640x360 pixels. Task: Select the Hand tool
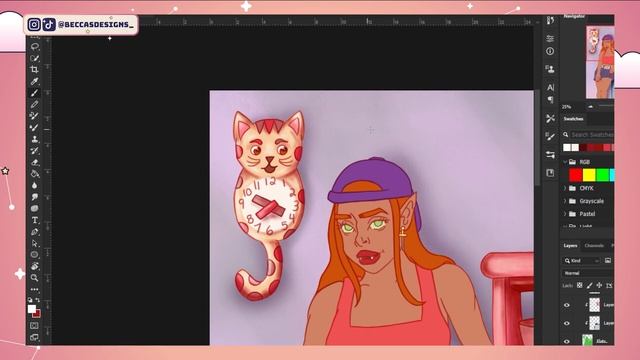tap(35, 267)
